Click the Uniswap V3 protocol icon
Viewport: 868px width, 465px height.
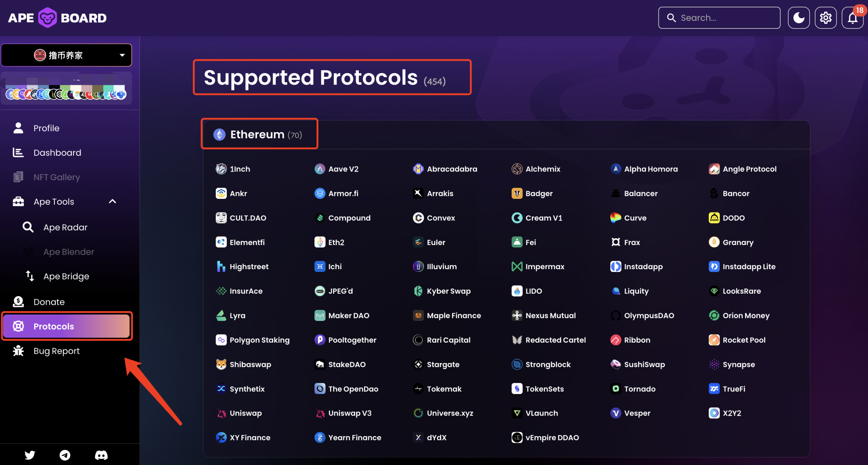[320, 413]
